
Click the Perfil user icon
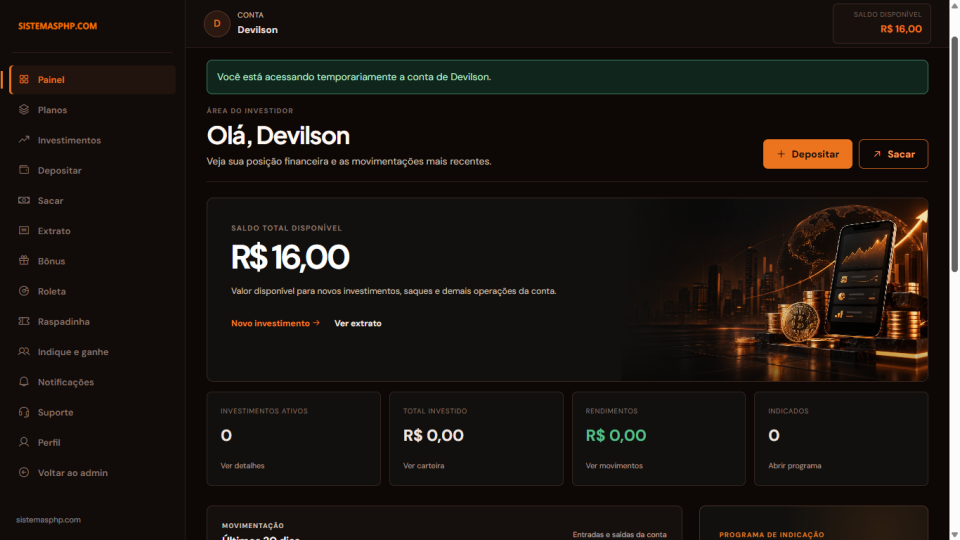click(x=24, y=442)
